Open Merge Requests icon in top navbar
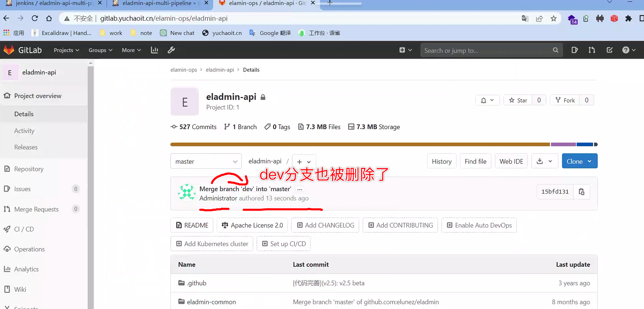Image resolution: width=644 pixels, height=309 pixels. pyautogui.click(x=591, y=50)
